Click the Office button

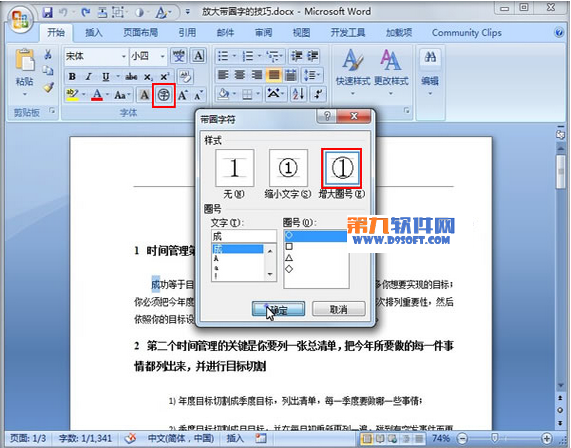(x=20, y=19)
